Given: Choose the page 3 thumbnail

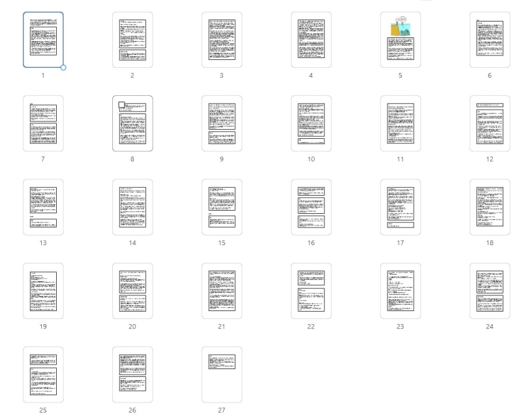Looking at the screenshot, I should 222,40.
